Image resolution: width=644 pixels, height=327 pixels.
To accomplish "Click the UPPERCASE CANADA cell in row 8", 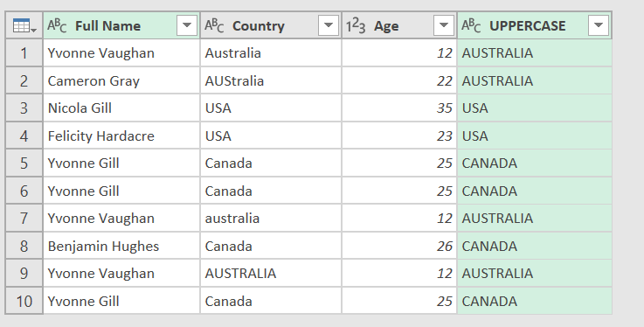I will [x=535, y=246].
